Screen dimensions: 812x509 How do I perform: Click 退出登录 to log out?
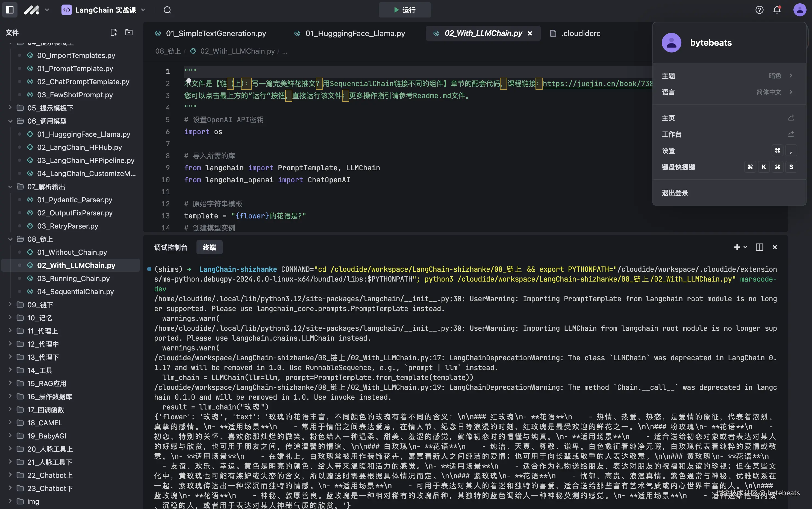[x=729, y=192]
